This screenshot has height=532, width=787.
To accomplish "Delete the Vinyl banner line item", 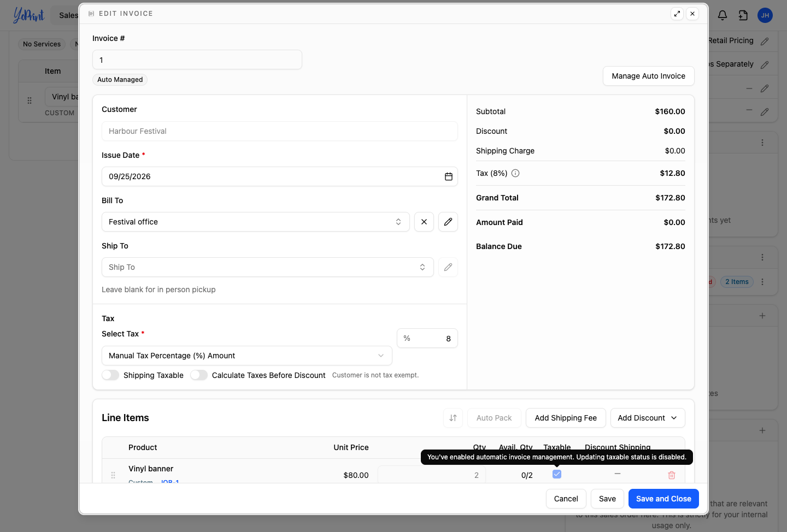I will (672, 475).
